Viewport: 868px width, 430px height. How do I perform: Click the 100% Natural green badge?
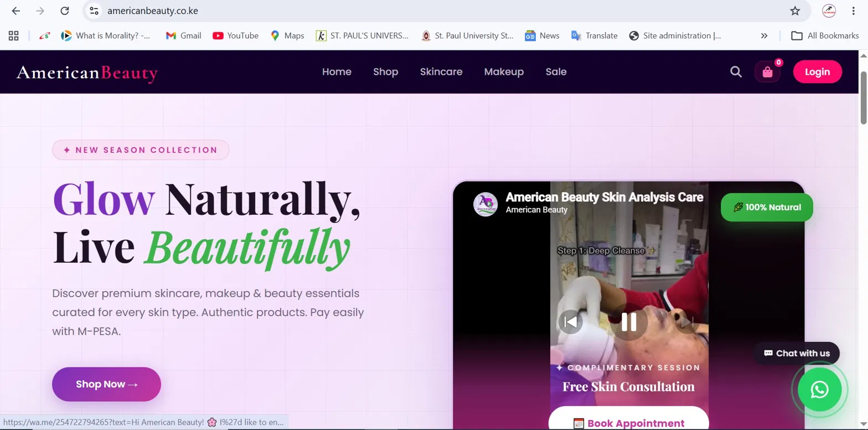pyautogui.click(x=767, y=208)
